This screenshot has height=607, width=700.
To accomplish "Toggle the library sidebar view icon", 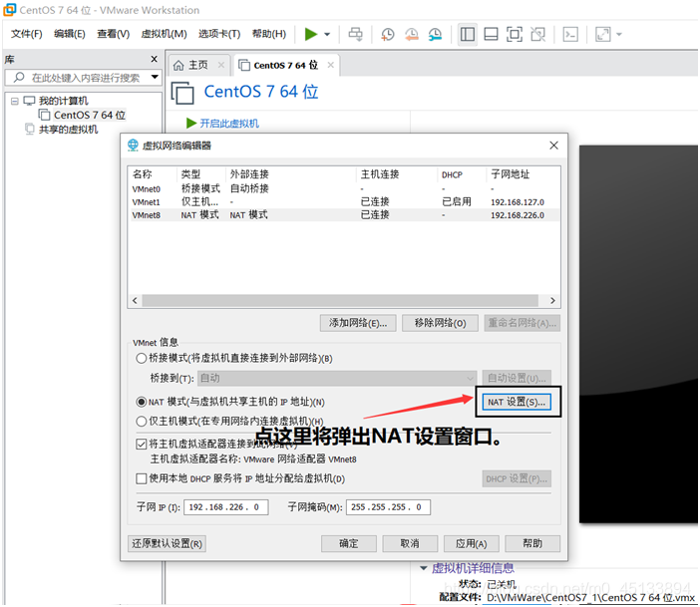I will (x=468, y=34).
